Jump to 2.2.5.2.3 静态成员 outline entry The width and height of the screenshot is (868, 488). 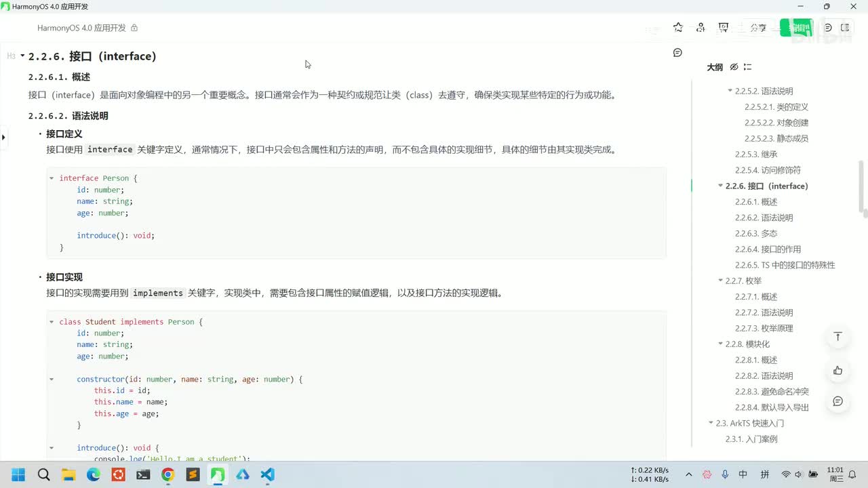click(776, 138)
